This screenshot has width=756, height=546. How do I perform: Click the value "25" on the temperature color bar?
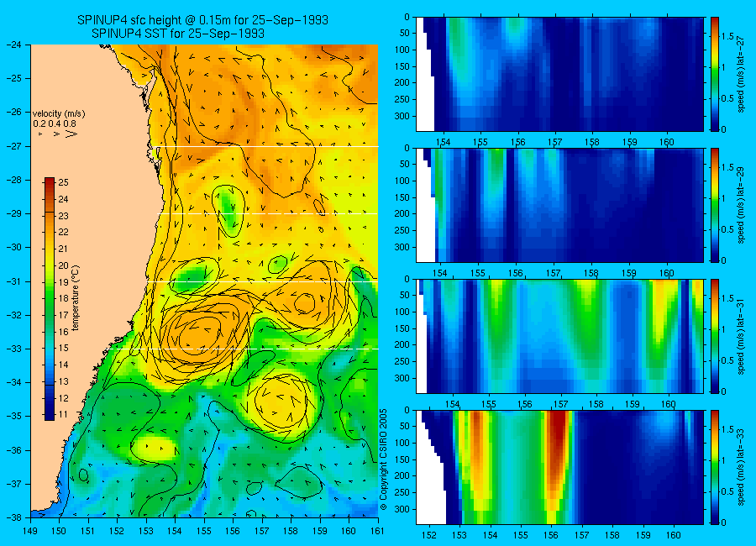pos(63,182)
